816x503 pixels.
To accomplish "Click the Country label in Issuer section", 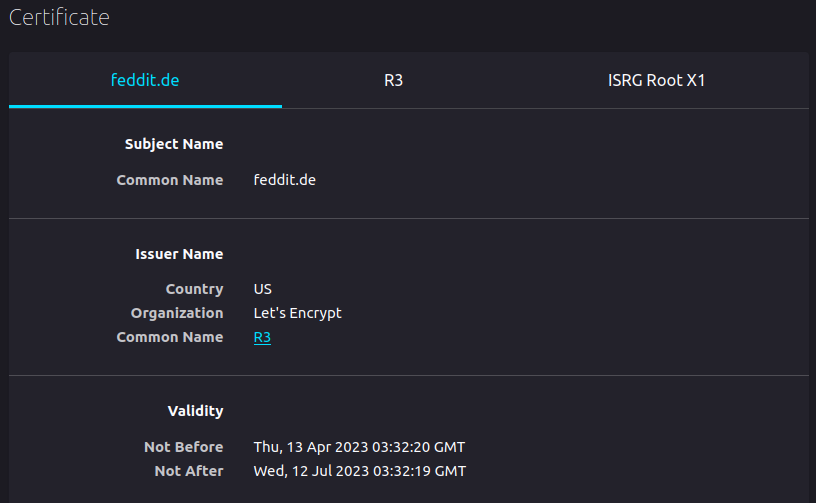I will 195,289.
